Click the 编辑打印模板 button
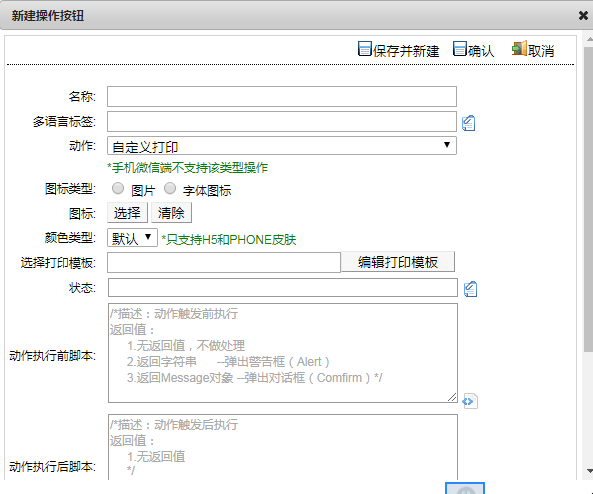 coord(398,262)
